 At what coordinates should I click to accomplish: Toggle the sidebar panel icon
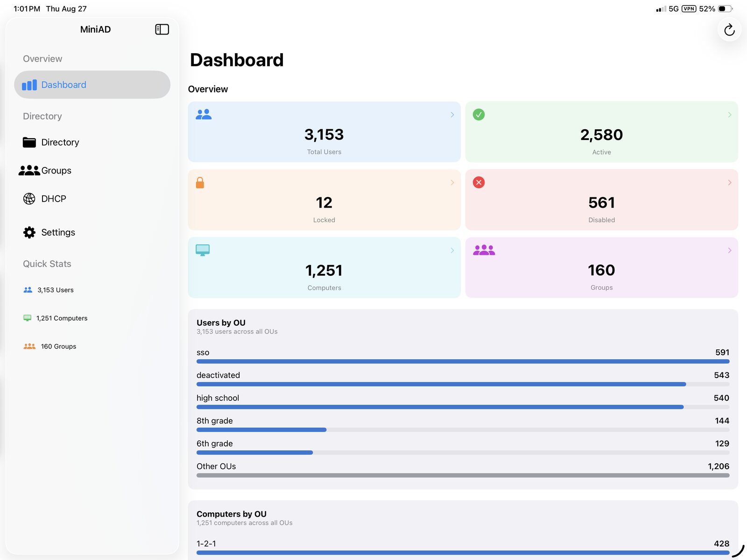162,29
